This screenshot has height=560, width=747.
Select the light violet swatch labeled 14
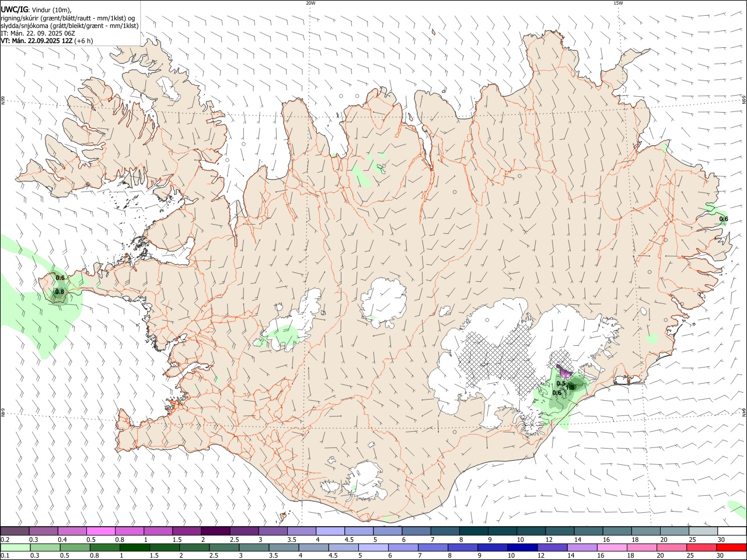point(581,548)
